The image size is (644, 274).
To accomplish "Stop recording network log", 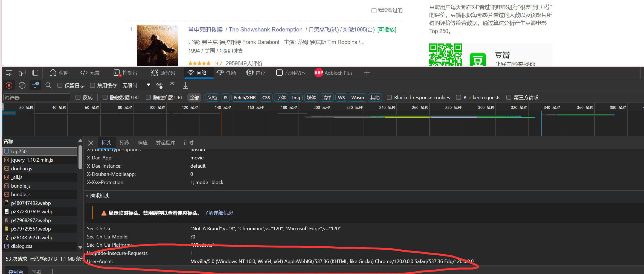I will [9, 86].
